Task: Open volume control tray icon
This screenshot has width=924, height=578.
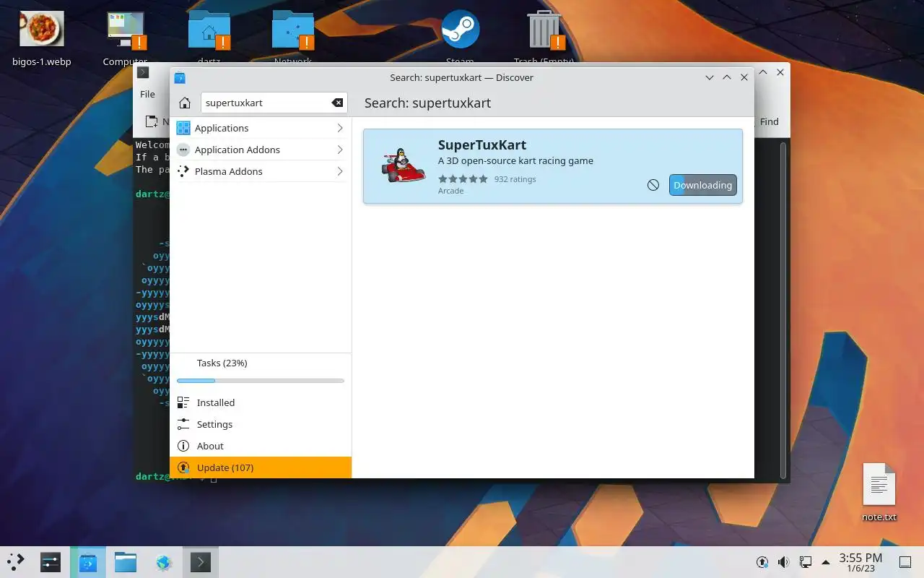Action: coord(784,562)
